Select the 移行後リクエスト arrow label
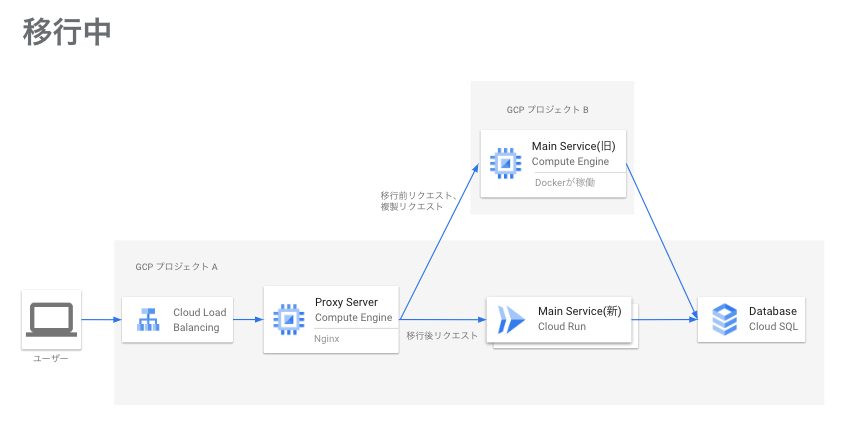The width and height of the screenshot is (867, 433). coord(442,336)
